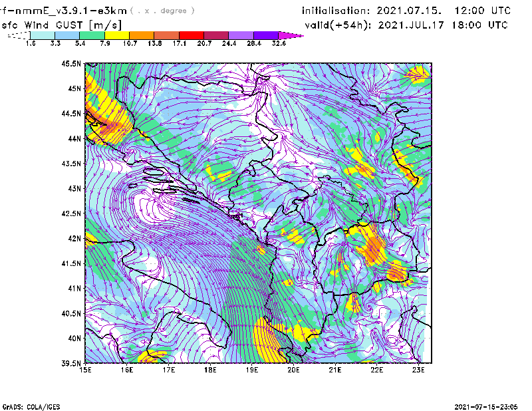The image size is (532, 411).
Task: Click the initialisation date '2021.07.15. 12:00 UTC'
Action: [444, 11]
